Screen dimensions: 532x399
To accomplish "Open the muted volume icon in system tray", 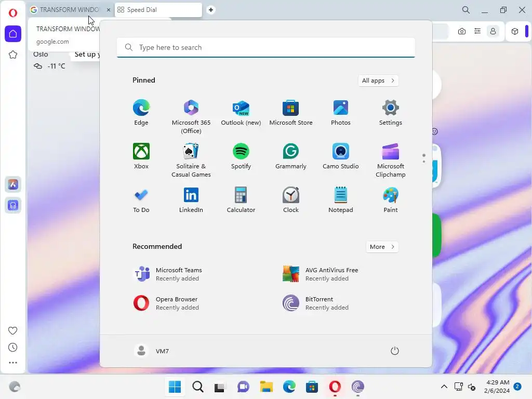I will click(x=472, y=387).
